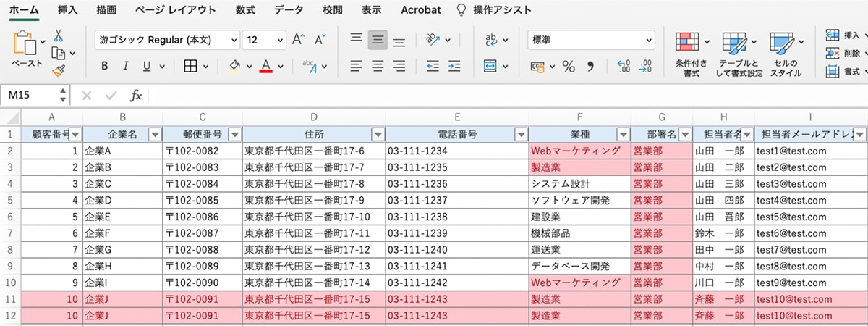Click the Insert cells (挿入) button
Screen dimensions: 868x326
tap(844, 35)
